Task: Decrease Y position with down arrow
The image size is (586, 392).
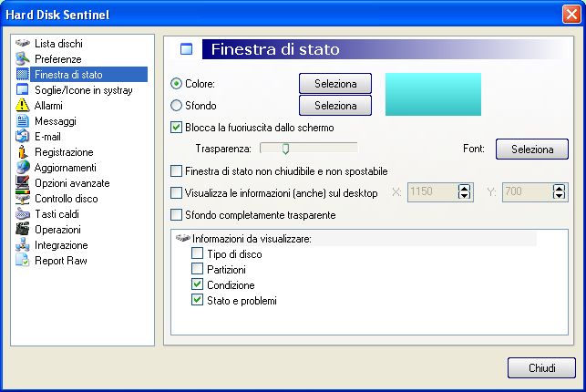Action: (559, 195)
